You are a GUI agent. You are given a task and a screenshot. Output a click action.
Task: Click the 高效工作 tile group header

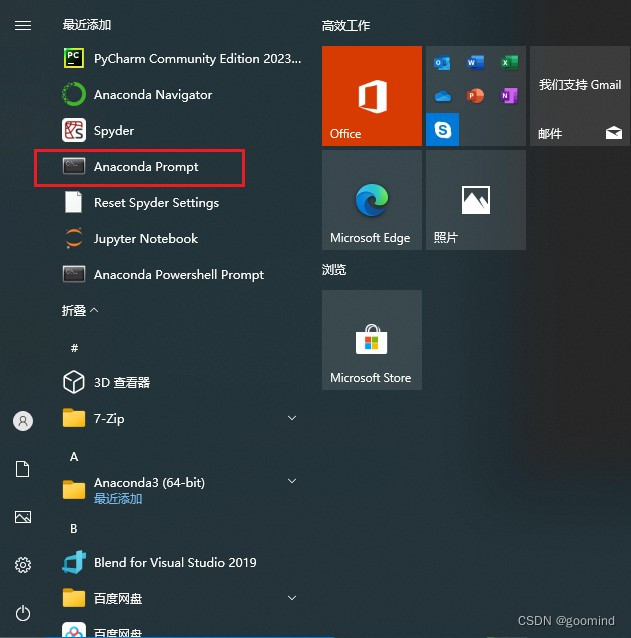pyautogui.click(x=346, y=26)
